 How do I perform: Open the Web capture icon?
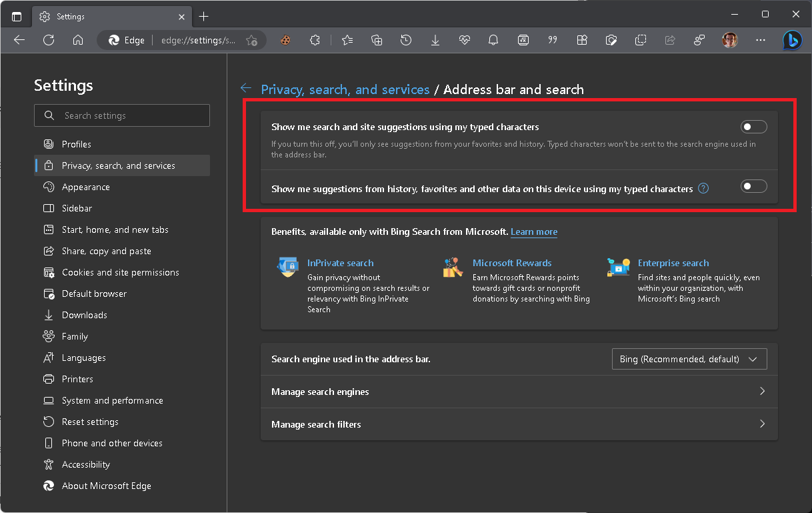611,40
